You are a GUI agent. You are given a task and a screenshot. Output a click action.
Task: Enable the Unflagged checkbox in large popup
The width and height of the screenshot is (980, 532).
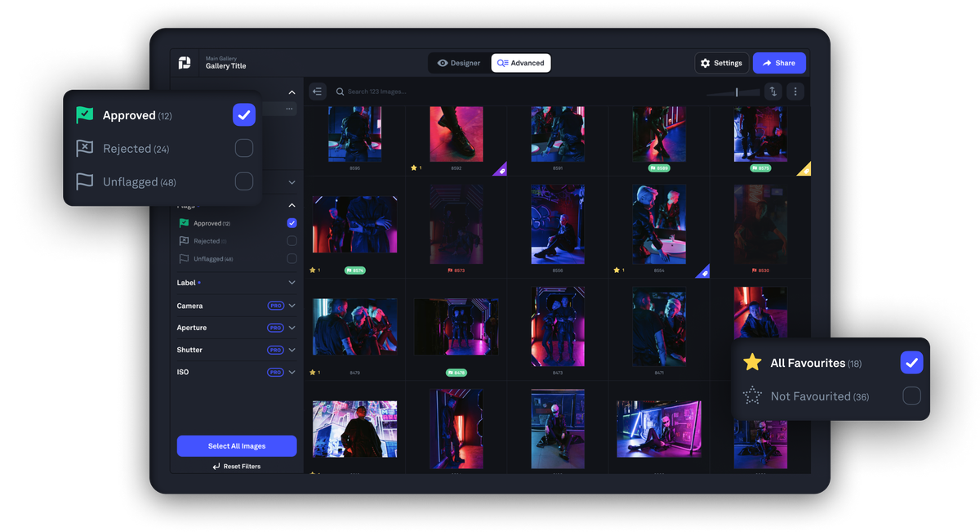coord(243,181)
